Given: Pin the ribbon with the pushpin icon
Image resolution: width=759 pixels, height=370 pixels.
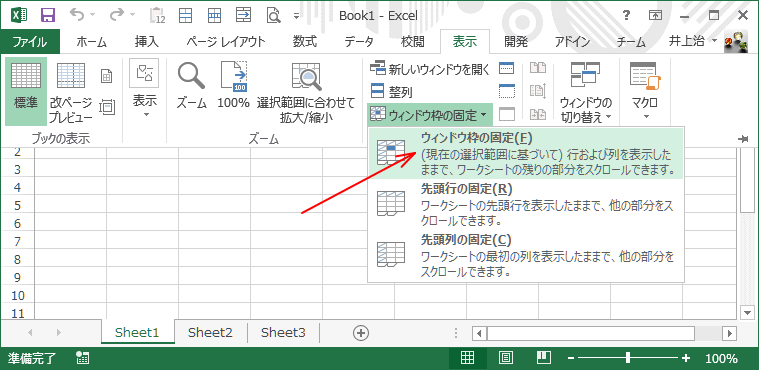Looking at the screenshot, I should pos(744,139).
